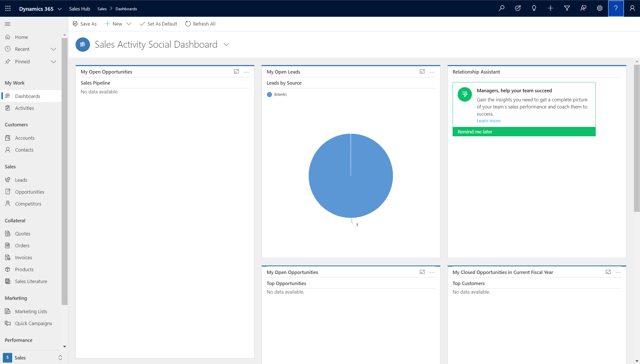Viewport: 640px width, 364px height.
Task: Click the Quick Create plus icon in header
Action: tap(551, 9)
